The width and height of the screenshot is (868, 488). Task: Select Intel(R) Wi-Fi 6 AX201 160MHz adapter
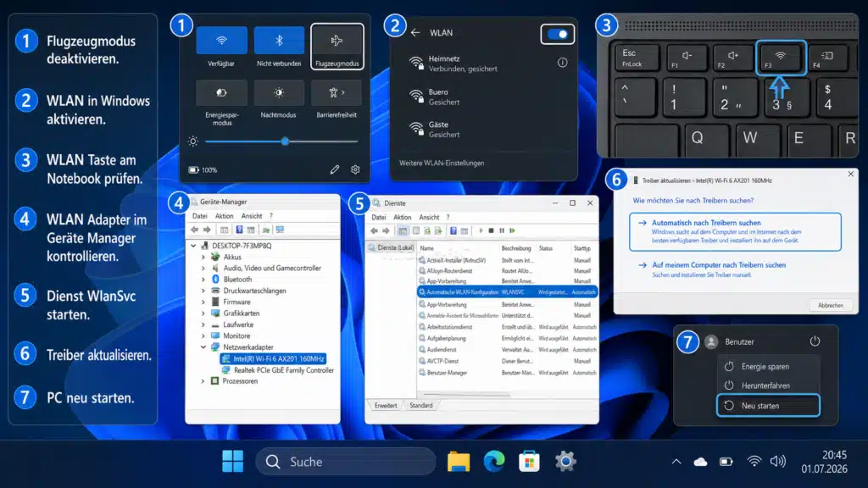pos(273,358)
